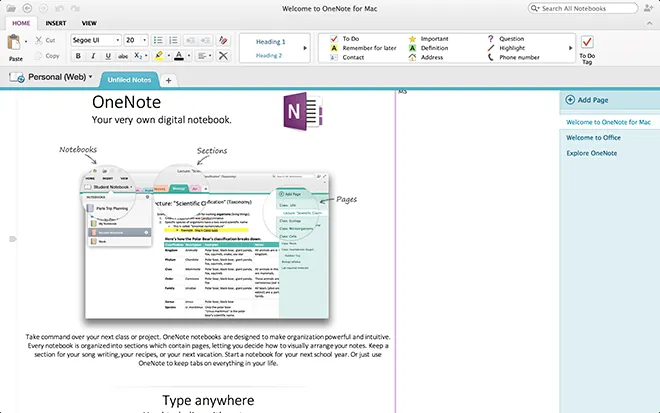660x413 pixels.
Task: Apply the Contact tag
Action: (347, 57)
